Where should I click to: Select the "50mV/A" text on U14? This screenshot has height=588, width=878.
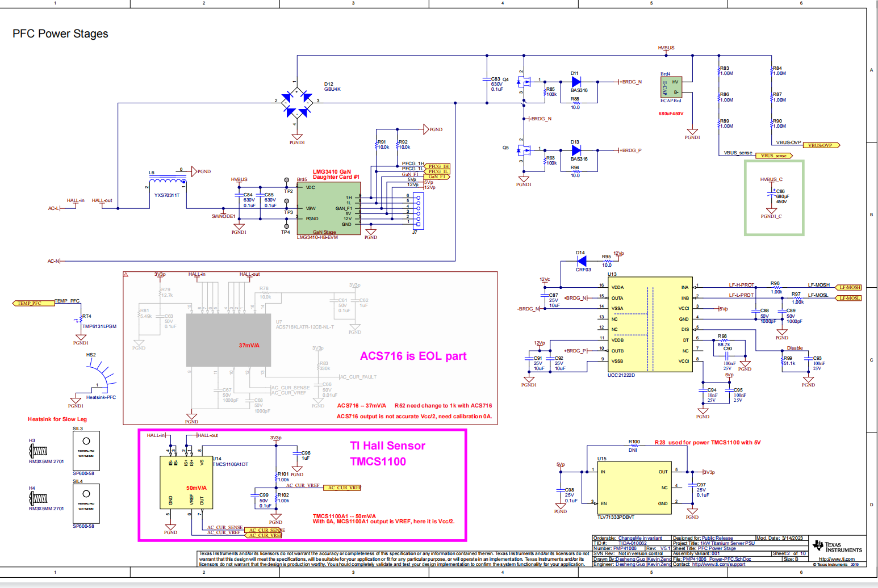point(196,488)
